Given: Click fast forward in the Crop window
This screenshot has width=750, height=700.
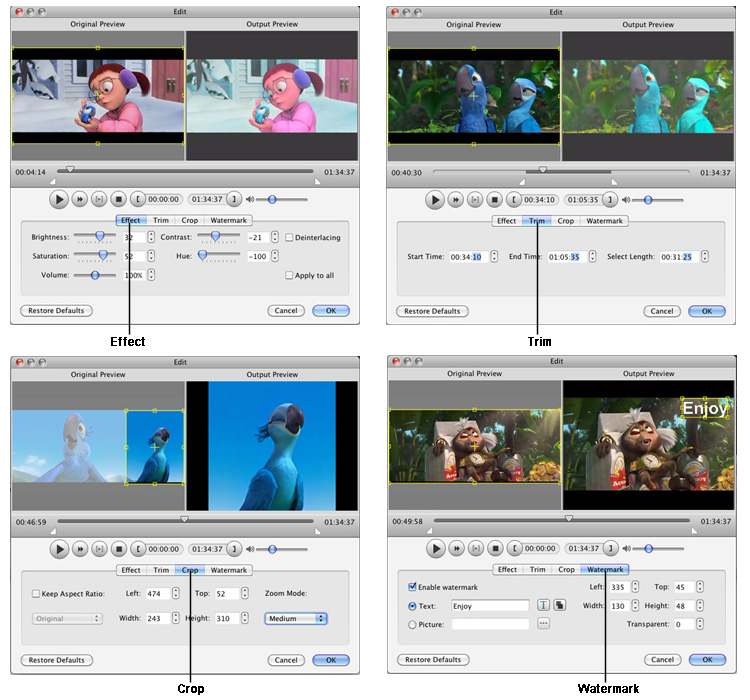Looking at the screenshot, I should [80, 549].
